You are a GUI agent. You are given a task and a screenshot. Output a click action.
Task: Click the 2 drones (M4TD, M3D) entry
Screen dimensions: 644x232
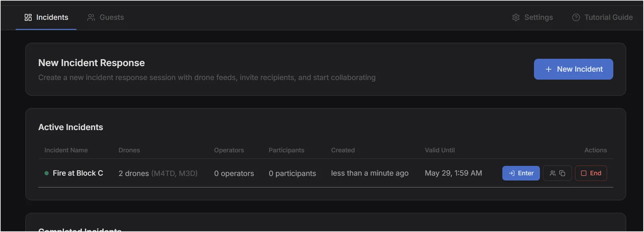(x=158, y=173)
